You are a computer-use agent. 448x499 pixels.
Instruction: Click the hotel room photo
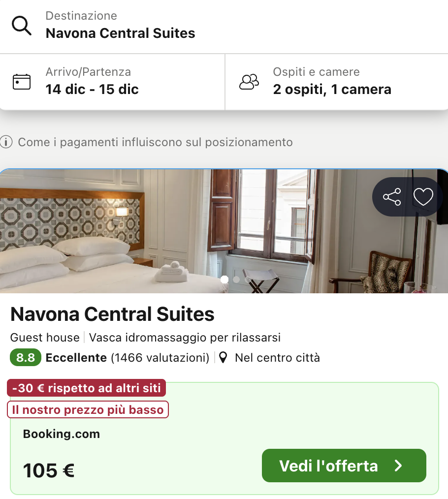point(148,231)
